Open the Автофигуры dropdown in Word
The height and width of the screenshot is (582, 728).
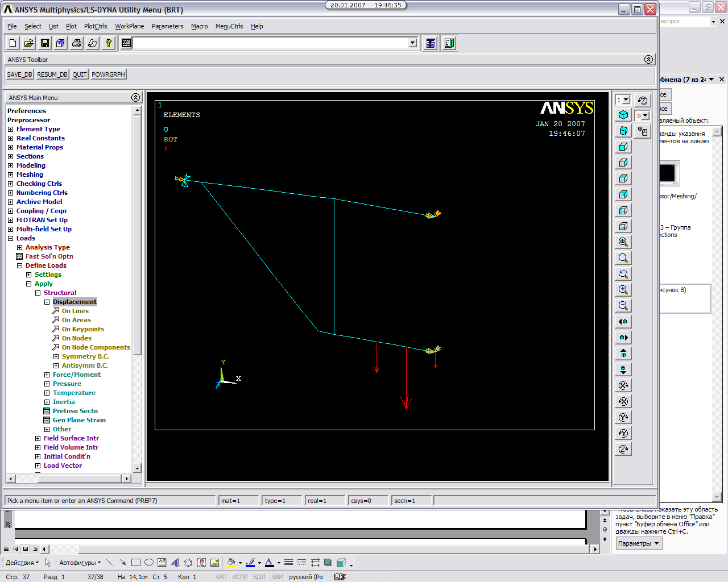[80, 563]
